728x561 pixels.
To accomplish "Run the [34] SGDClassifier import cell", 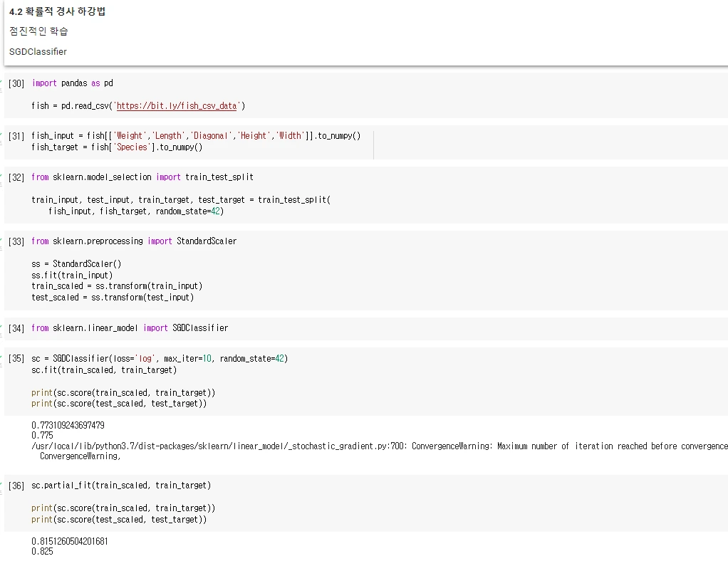I will tap(16, 328).
